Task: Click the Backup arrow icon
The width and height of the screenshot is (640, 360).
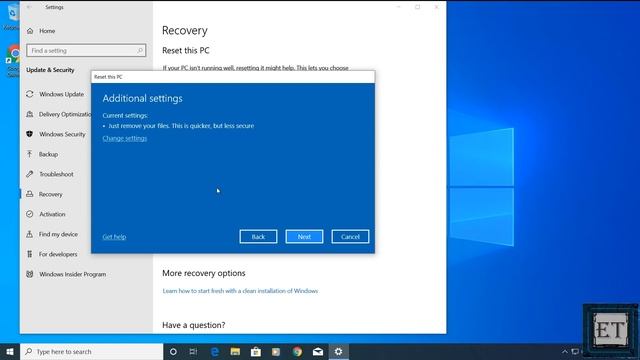Action: tap(30, 154)
